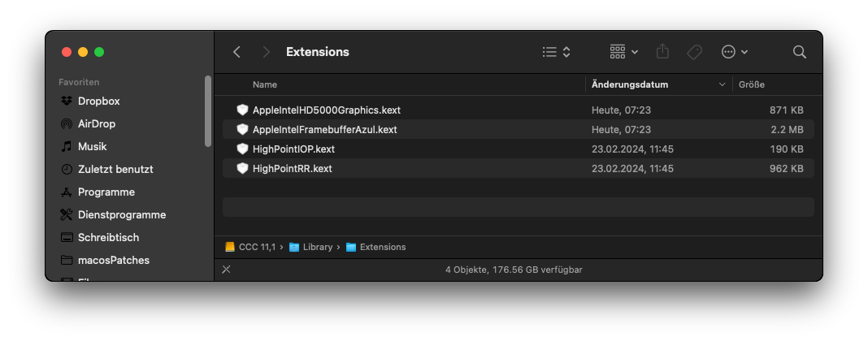Click Extensions in the path bar
The image size is (868, 341).
pos(383,247)
